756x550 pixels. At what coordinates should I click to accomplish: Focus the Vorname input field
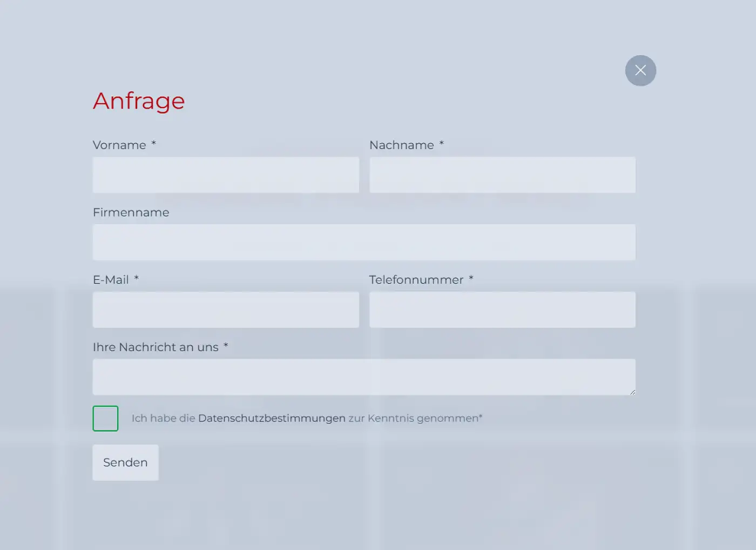pyautogui.click(x=226, y=175)
